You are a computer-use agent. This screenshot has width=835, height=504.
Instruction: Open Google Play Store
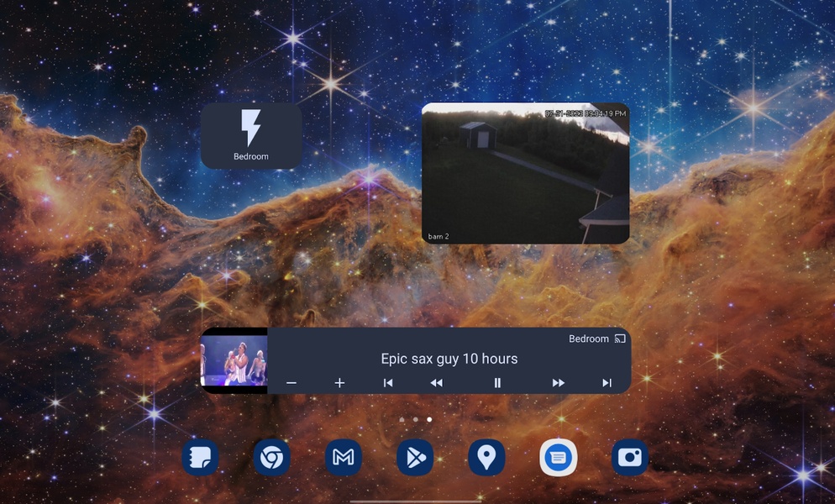pyautogui.click(x=415, y=457)
